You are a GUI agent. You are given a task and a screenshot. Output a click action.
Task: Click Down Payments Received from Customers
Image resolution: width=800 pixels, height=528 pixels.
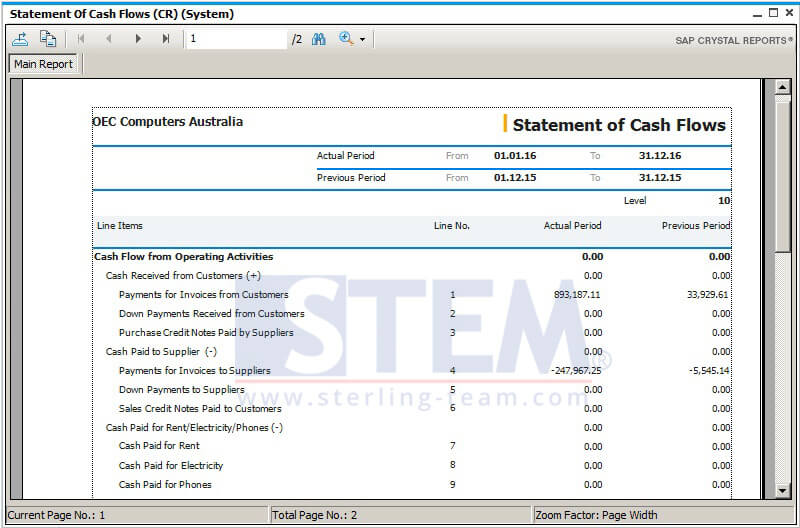click(x=212, y=314)
